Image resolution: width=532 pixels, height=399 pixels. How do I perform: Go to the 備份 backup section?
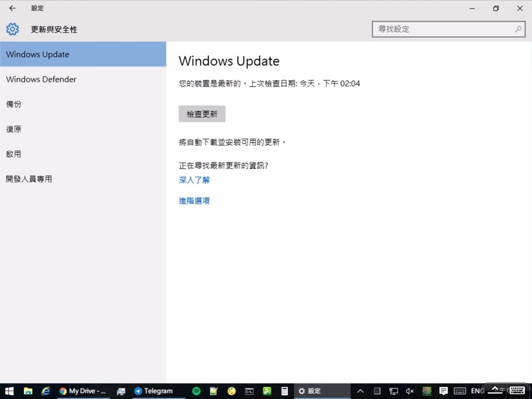click(83, 104)
